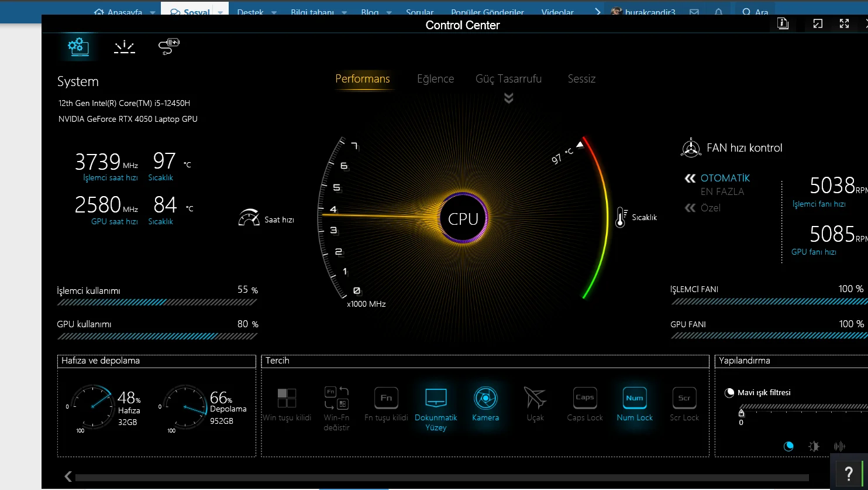Click the notification bell in browser bar
The image size is (868, 490).
(718, 12)
